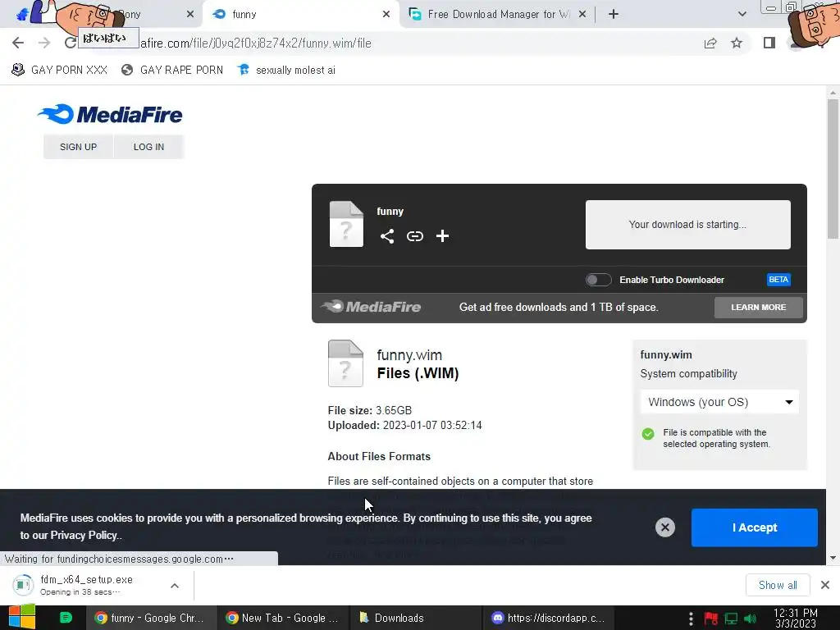
Task: Click the share icon under funny file
Action: point(387,236)
